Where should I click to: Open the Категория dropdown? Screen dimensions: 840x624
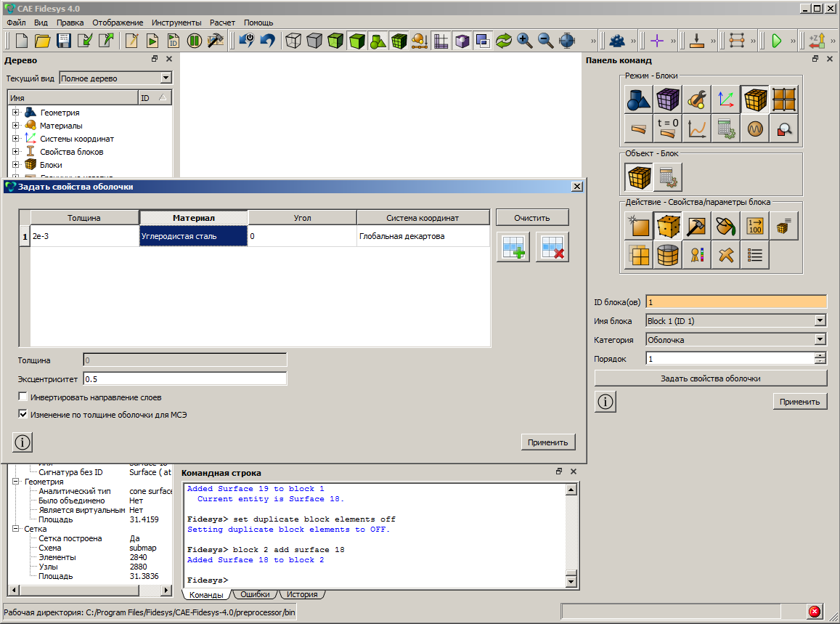pos(820,339)
